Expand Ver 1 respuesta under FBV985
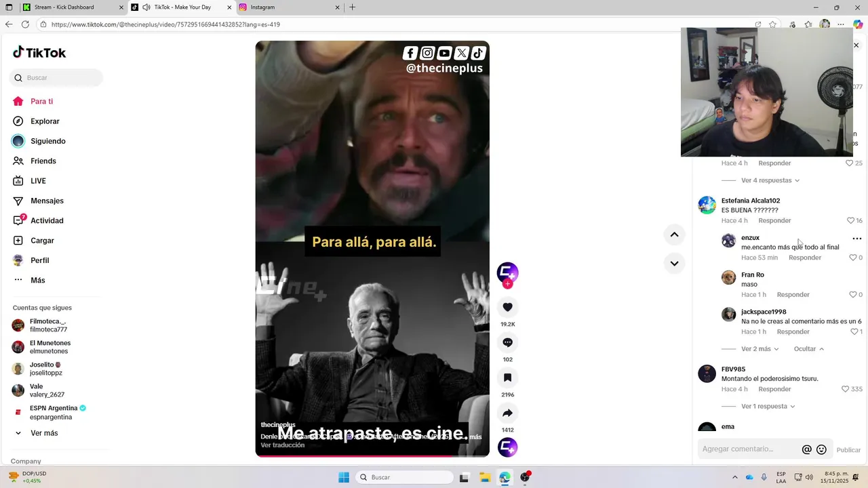 coord(768,407)
